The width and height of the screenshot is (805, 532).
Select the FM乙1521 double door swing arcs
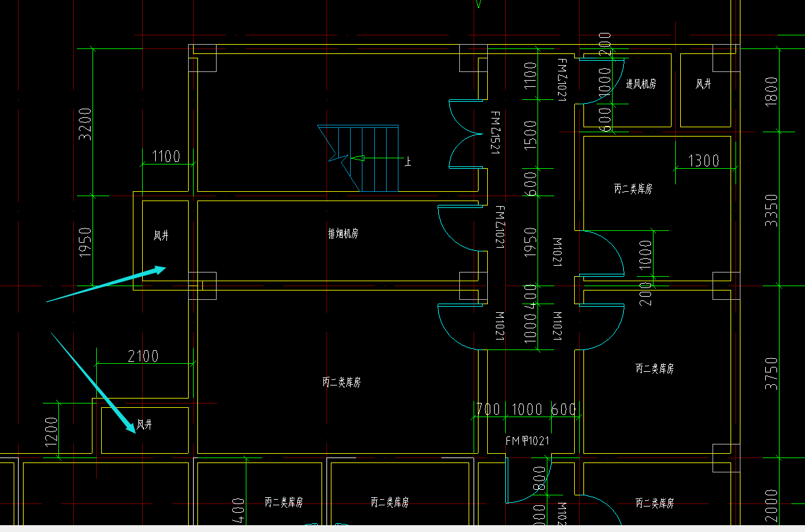465,133
